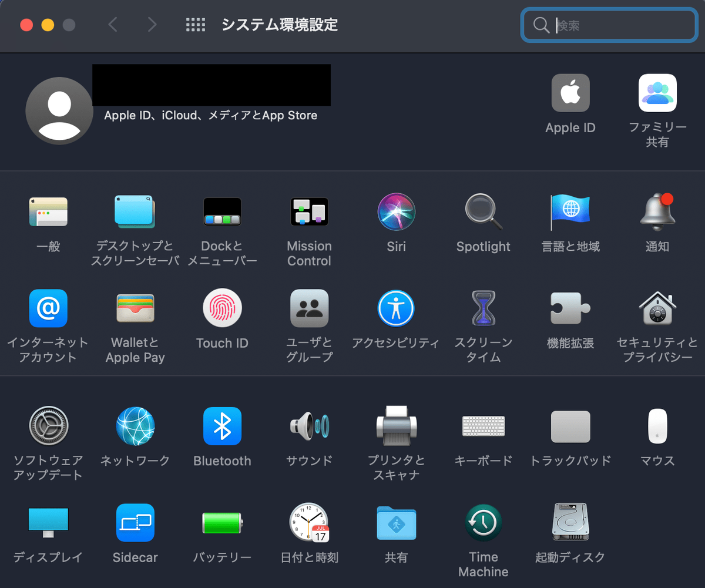Viewport: 705px width, 588px height.
Task: Open Spotlight preferences
Action: [x=484, y=212]
